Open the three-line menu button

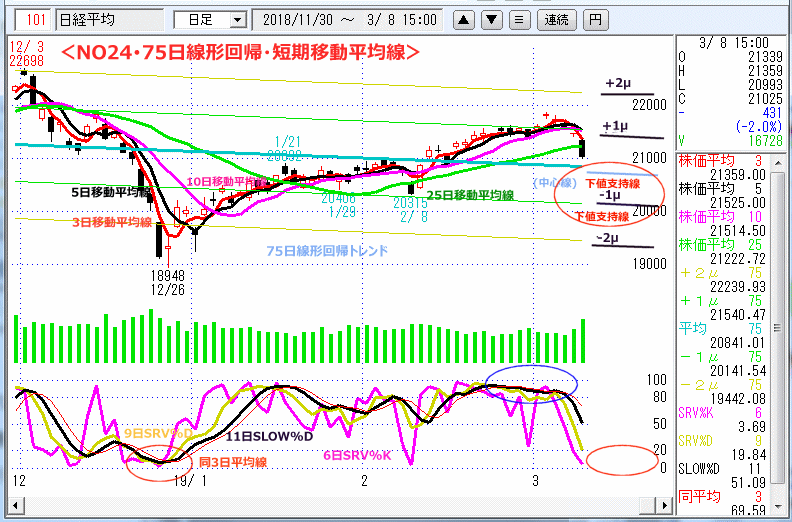(x=517, y=19)
